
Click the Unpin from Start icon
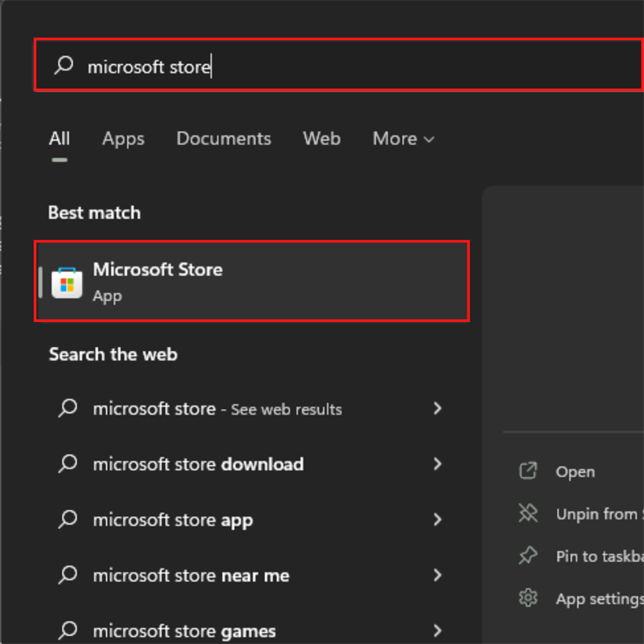[528, 514]
